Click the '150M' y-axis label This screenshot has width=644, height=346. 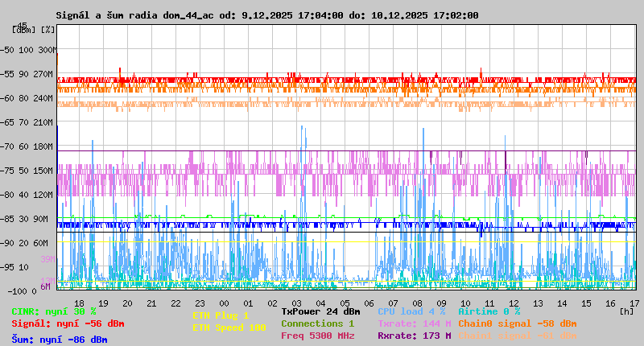click(43, 171)
